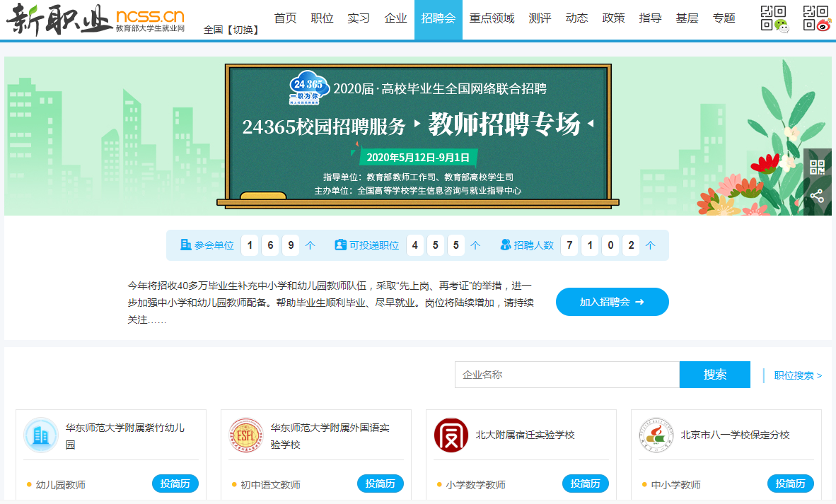Click 投简历 for 幼儿园教师 position
The width and height of the screenshot is (836, 504).
(x=175, y=484)
